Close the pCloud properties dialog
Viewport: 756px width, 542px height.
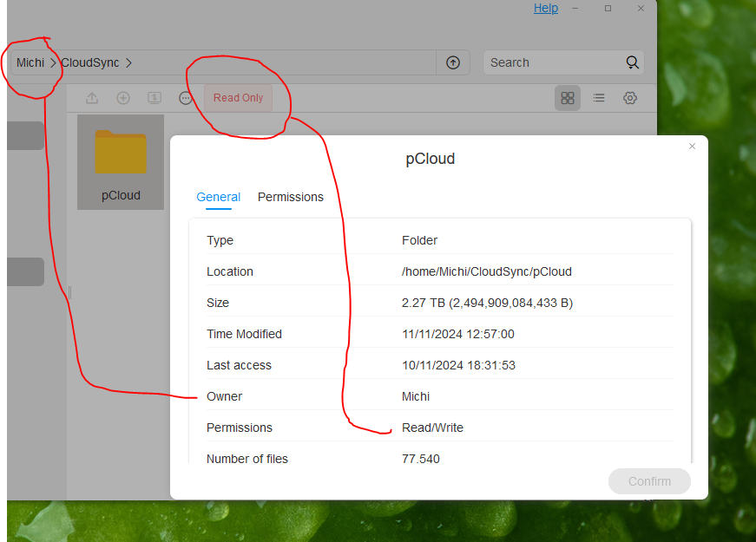[x=692, y=146]
